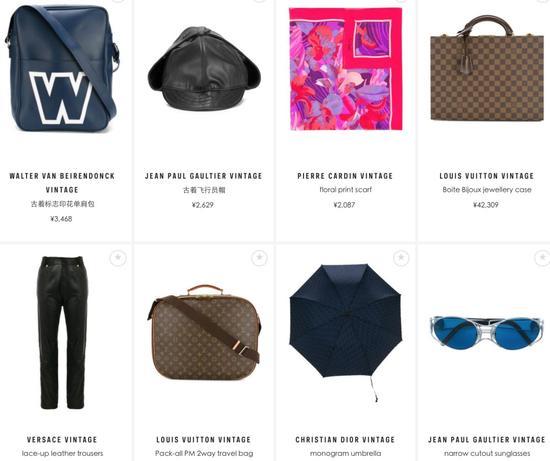Open the navy W logo shoulder bag image
550x461 pixels.
click(62, 69)
